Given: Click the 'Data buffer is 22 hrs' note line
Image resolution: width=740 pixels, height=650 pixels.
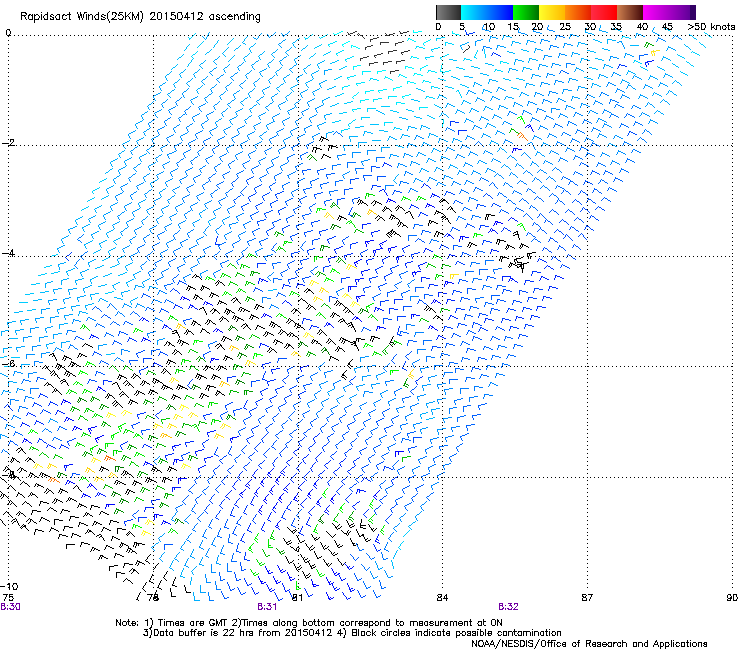Looking at the screenshot, I should point(352,633).
